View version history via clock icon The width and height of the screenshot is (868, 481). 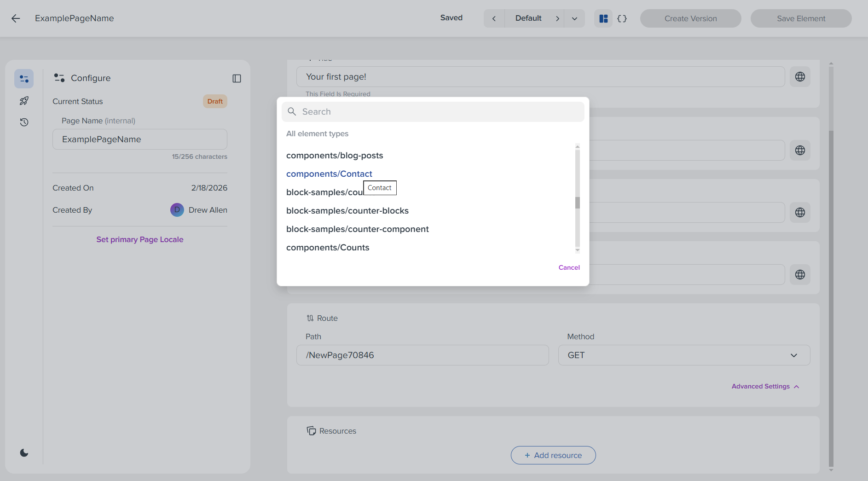point(24,122)
